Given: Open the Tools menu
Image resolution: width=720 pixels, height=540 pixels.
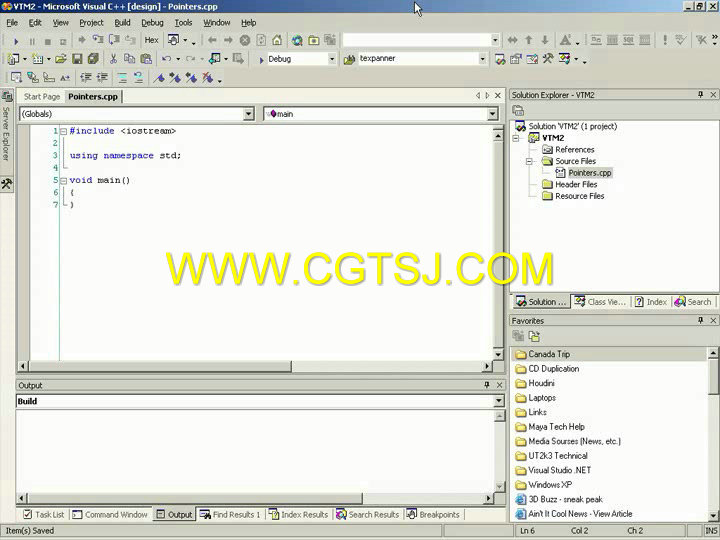Looking at the screenshot, I should click(183, 22).
